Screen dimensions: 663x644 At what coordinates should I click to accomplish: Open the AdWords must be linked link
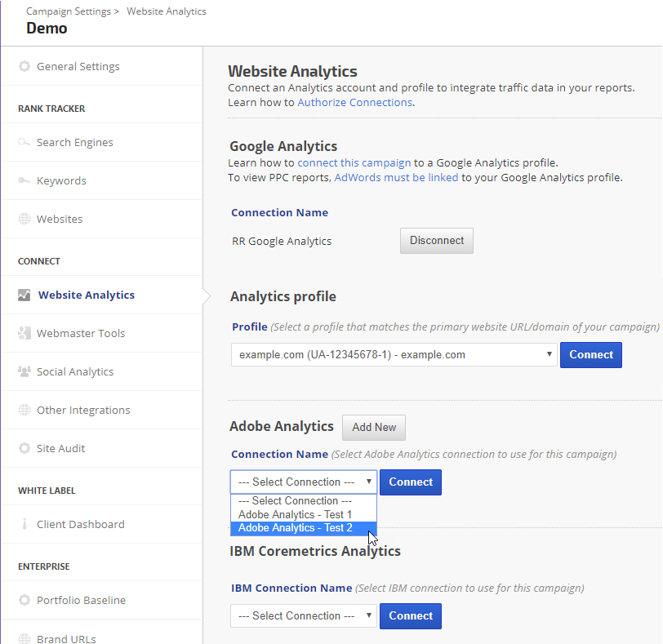point(396,177)
